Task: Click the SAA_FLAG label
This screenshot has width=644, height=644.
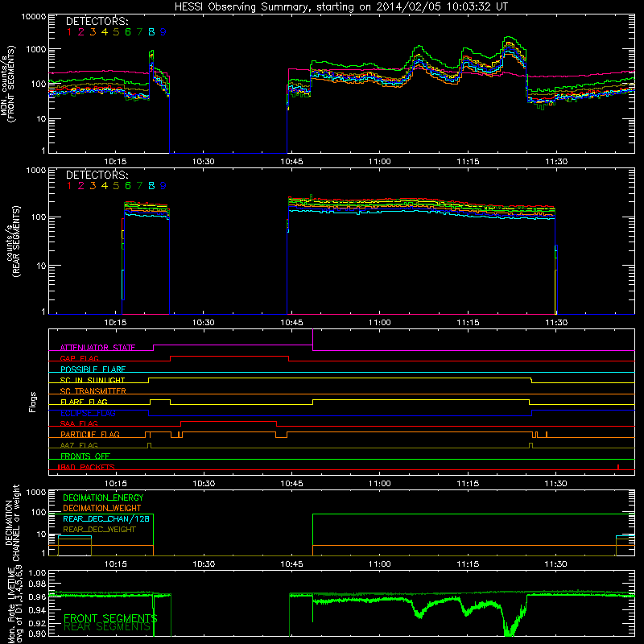Action: coord(79,423)
